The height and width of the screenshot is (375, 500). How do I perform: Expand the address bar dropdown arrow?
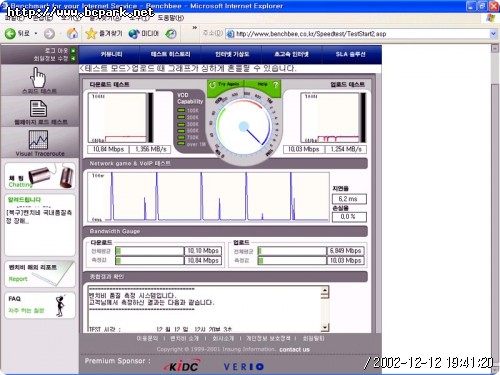tap(493, 34)
